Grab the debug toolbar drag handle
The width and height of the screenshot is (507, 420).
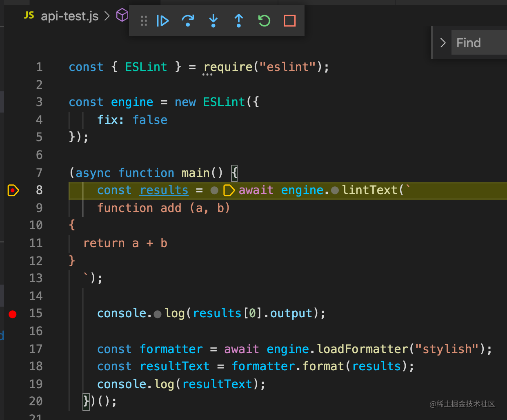coord(144,21)
